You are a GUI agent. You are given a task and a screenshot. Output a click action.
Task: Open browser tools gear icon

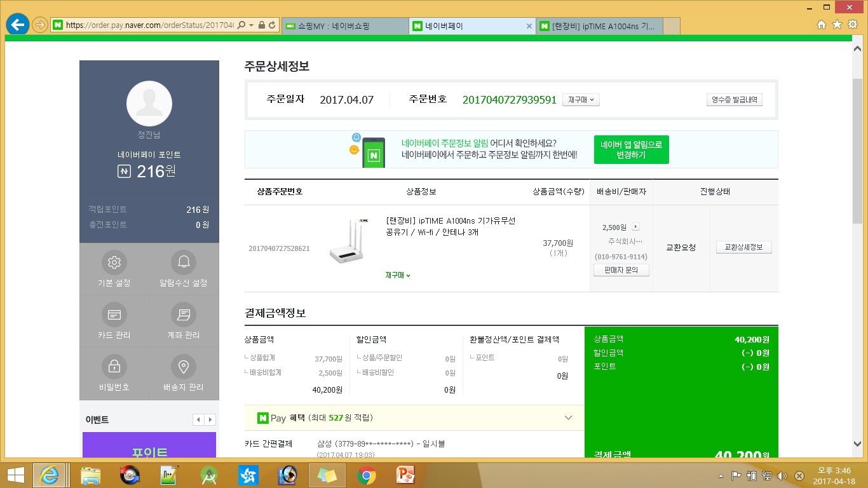pyautogui.click(x=853, y=24)
